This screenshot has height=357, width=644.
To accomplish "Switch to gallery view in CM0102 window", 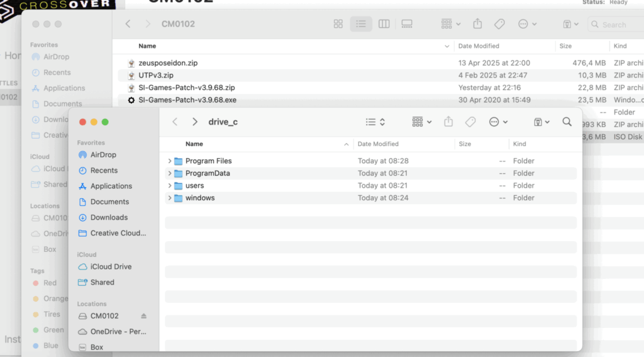I will pos(407,24).
